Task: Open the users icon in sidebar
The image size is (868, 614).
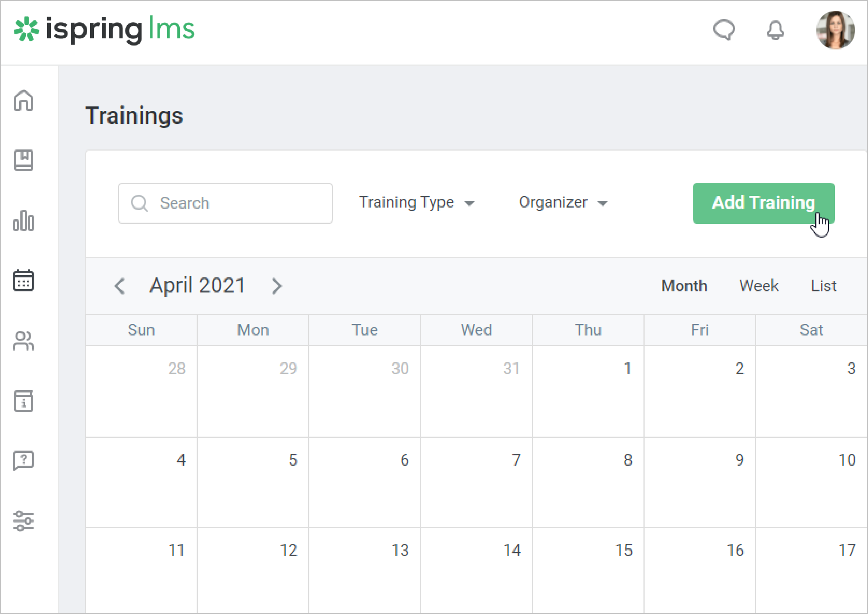Action: click(x=24, y=341)
